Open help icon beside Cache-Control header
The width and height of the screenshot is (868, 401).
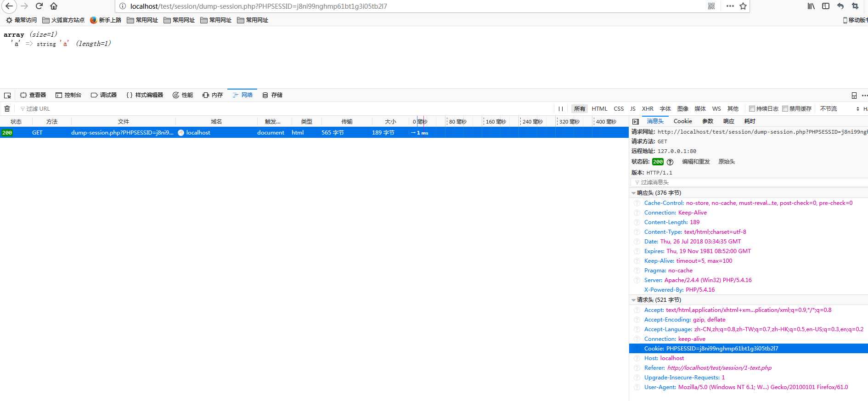coord(637,203)
